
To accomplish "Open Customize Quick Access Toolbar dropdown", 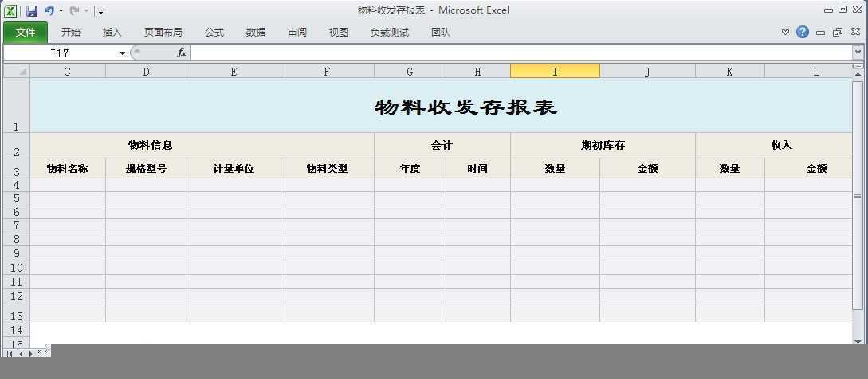I will coord(100,11).
